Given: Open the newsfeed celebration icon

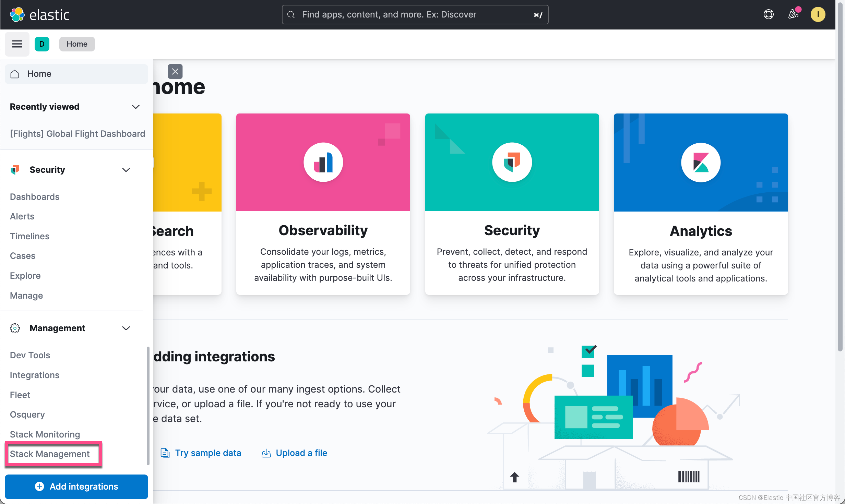Looking at the screenshot, I should coord(793,14).
